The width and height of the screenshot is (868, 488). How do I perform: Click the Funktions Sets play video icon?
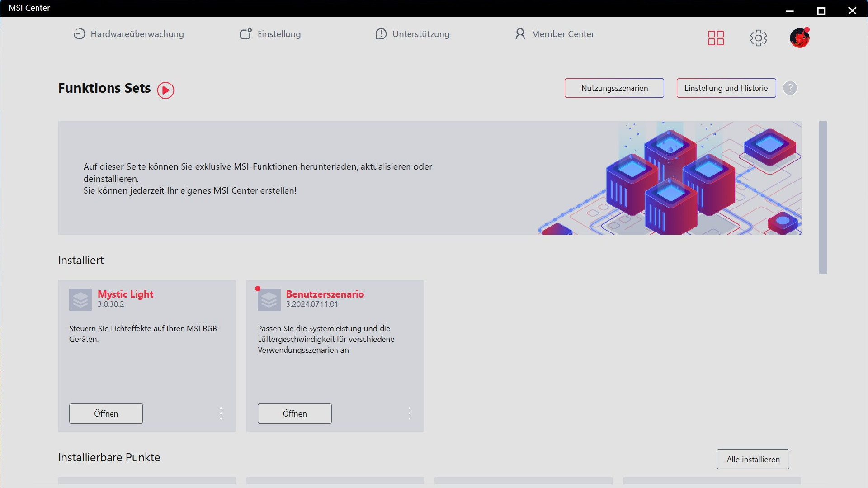[x=165, y=90]
